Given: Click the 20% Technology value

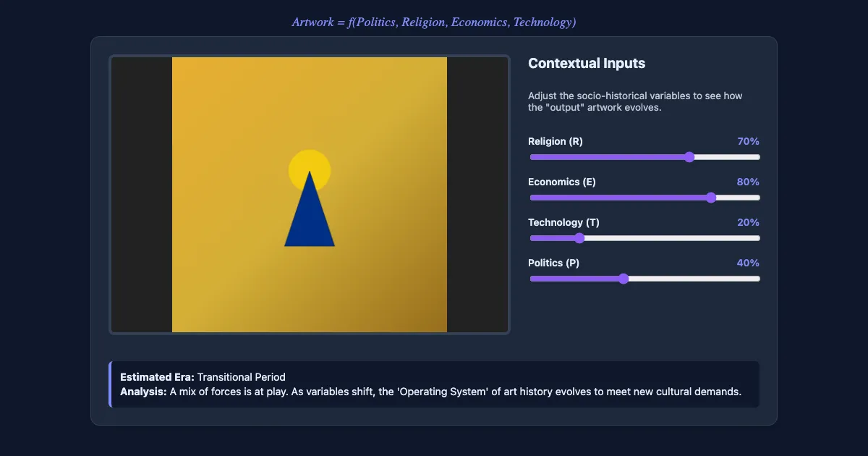Looking at the screenshot, I should click(x=748, y=222).
